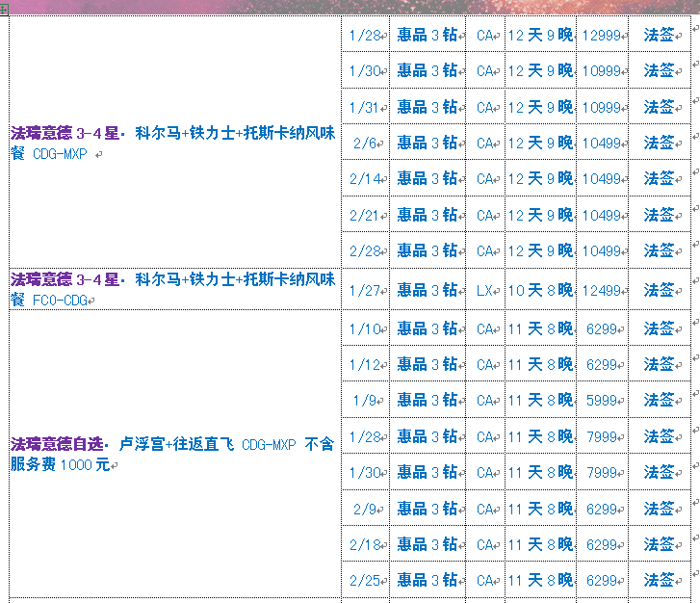The width and height of the screenshot is (700, 603).
Task: Click 惠品3钻 in the 2/14 row
Action: (x=428, y=178)
